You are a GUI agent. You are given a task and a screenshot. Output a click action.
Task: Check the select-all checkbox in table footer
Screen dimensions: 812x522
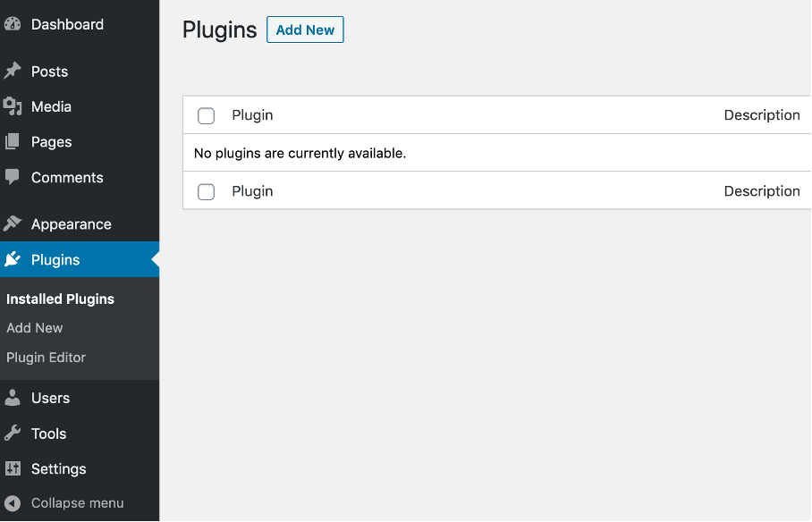206,191
